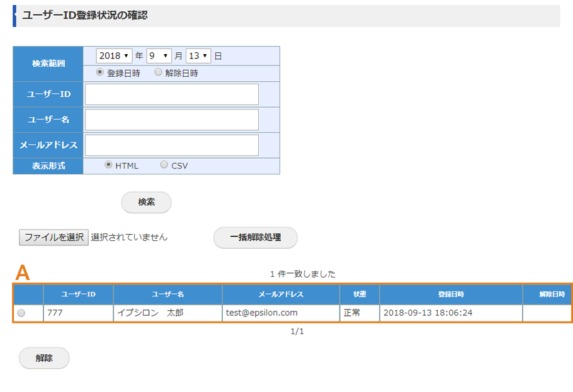Click the 選択されていません file status text
The height and width of the screenshot is (392, 573).
[129, 237]
